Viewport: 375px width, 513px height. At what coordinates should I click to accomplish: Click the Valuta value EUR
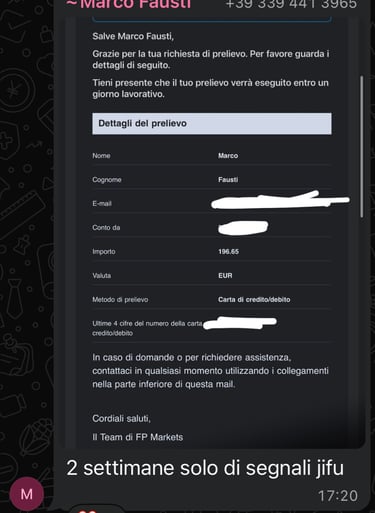point(225,276)
